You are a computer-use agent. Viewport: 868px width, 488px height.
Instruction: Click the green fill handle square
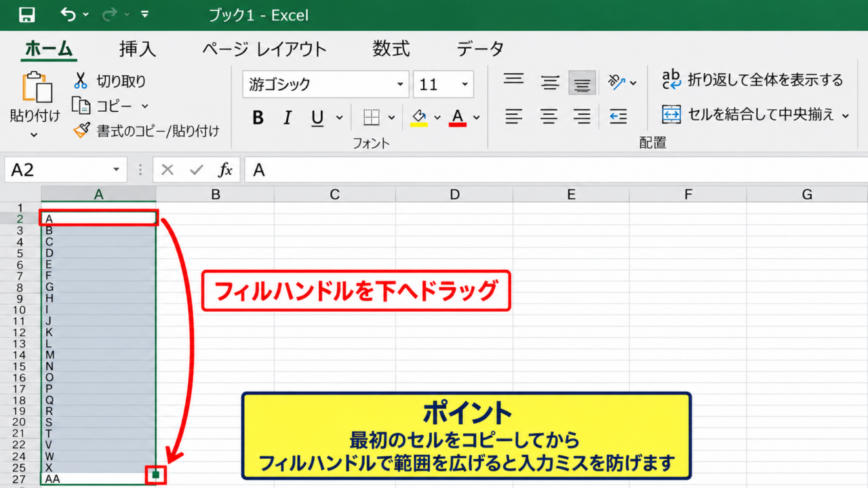pyautogui.click(x=156, y=475)
